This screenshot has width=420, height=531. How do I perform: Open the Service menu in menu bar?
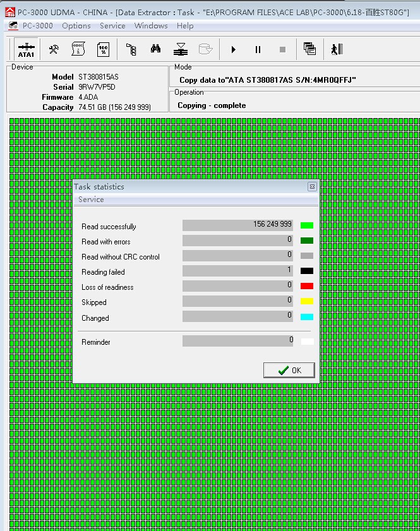(x=112, y=26)
